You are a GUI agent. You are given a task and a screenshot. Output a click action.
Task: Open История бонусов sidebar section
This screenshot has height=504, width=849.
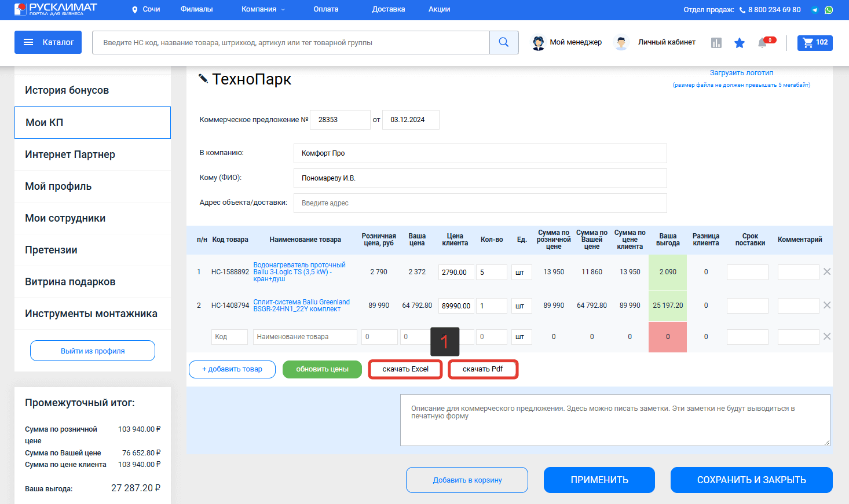coord(93,90)
